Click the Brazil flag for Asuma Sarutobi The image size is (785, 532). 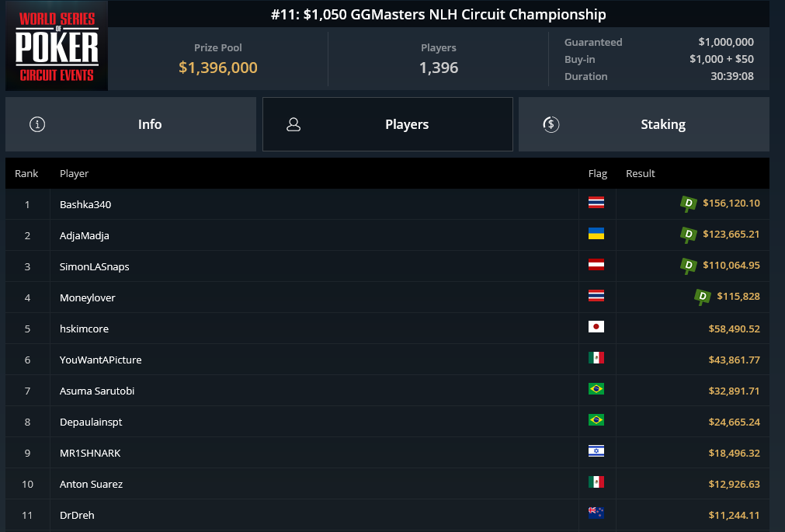(x=596, y=389)
